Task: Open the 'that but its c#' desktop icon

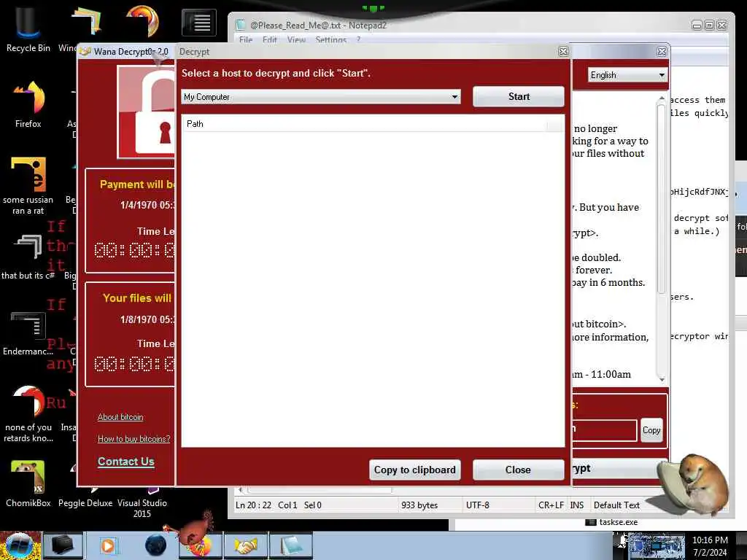Action: (x=28, y=257)
